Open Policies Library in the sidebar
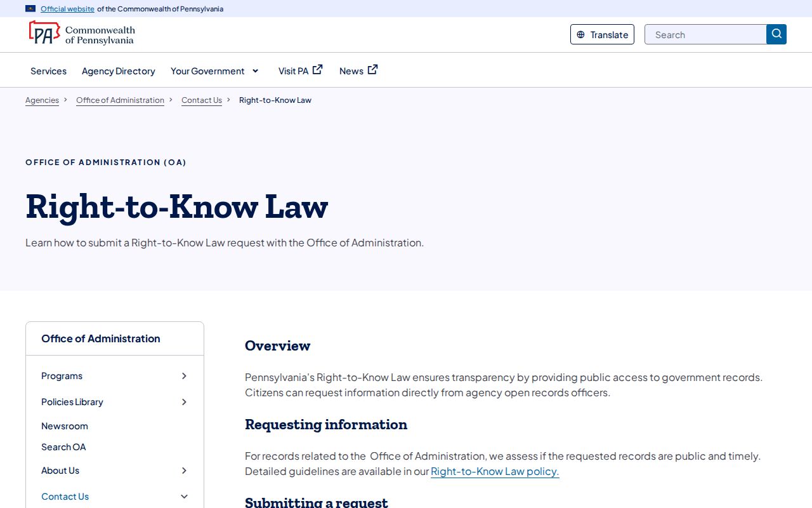The width and height of the screenshot is (812, 508). 72,402
